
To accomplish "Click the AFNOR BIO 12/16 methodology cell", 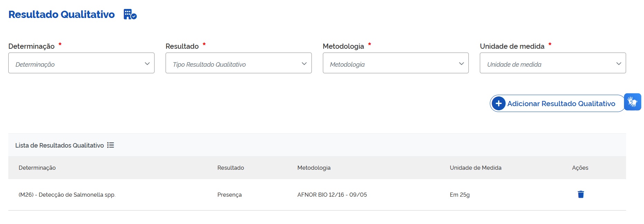I will [x=332, y=195].
